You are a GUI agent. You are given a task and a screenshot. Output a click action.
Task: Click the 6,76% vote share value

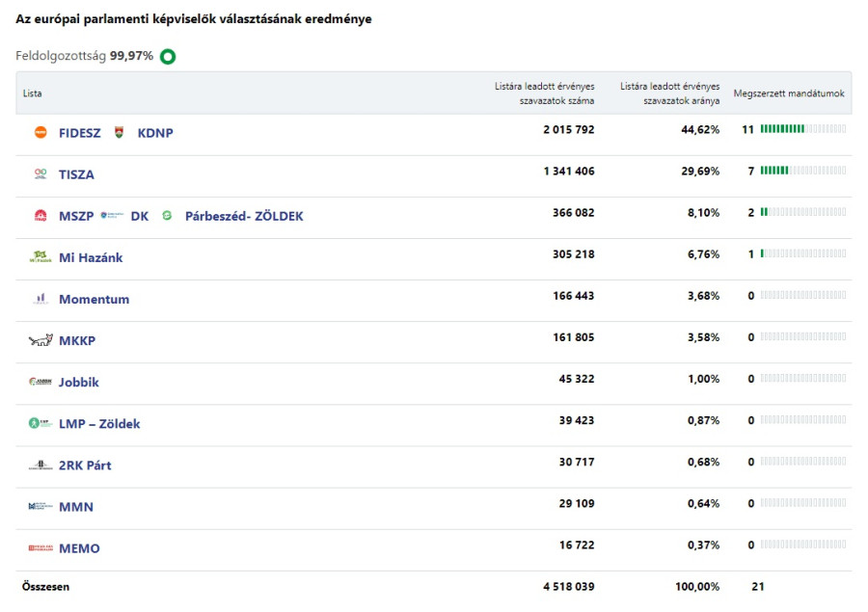704,254
